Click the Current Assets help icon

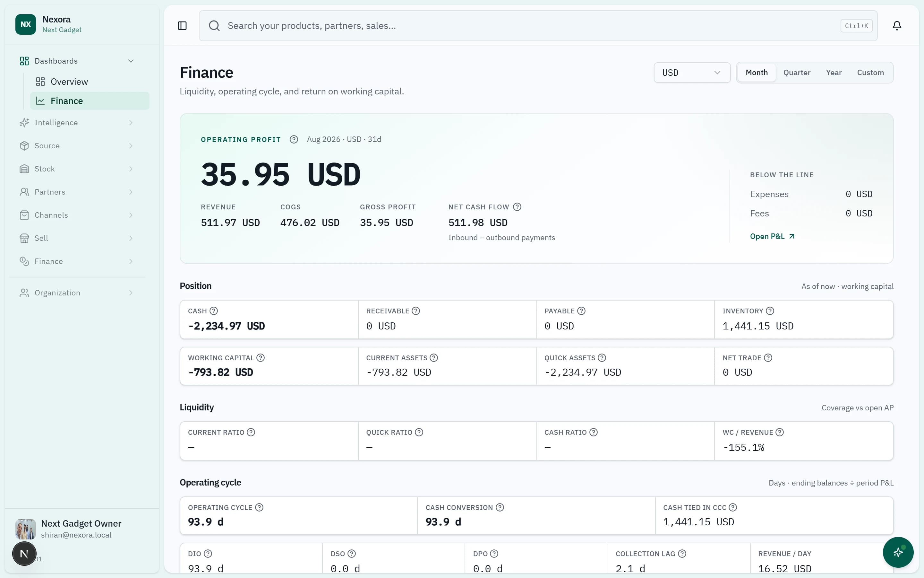[434, 358]
